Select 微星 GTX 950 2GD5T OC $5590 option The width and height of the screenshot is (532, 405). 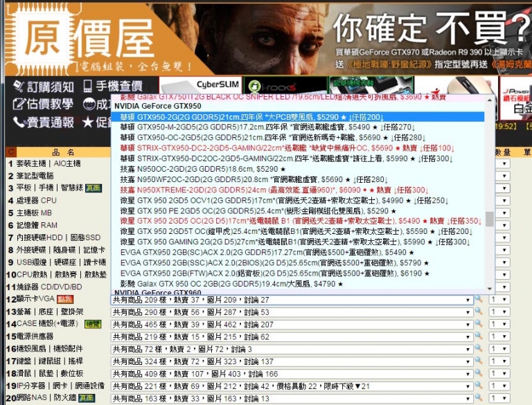tap(298, 232)
